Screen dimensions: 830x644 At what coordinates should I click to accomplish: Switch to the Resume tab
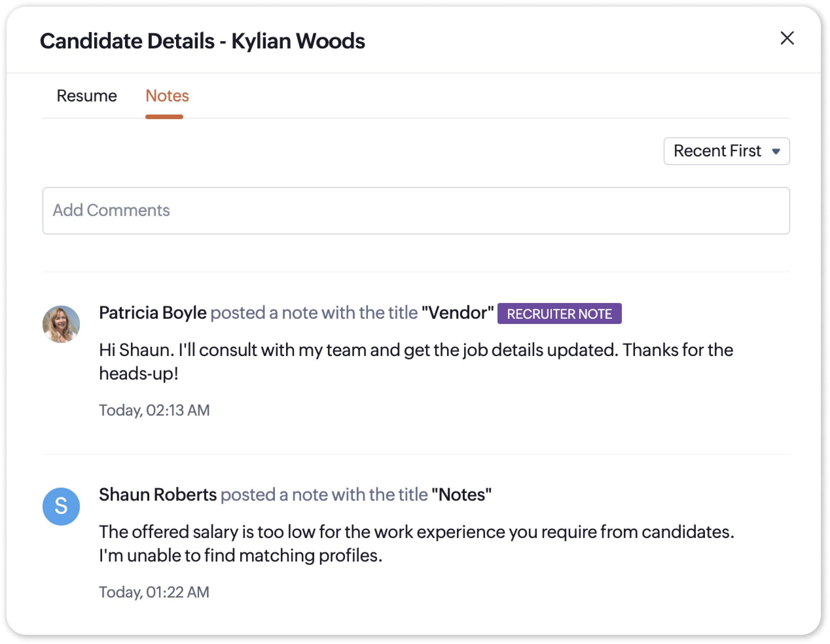pos(87,96)
